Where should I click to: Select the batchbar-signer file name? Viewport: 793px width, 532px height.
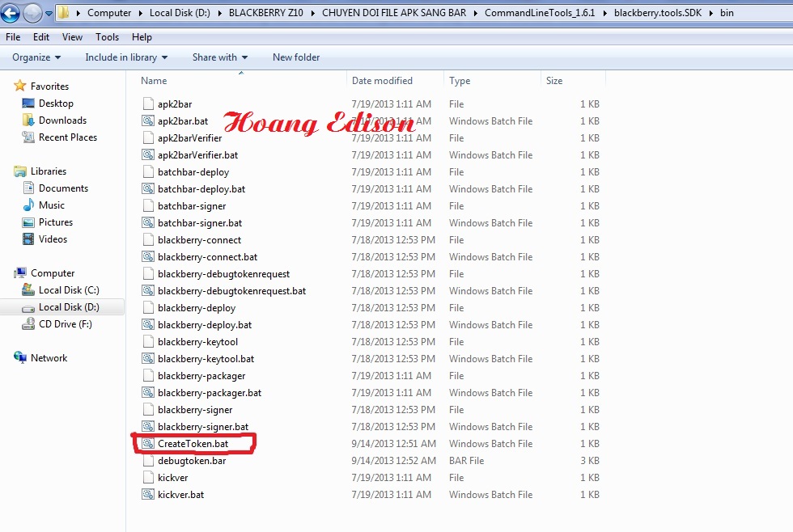click(192, 206)
